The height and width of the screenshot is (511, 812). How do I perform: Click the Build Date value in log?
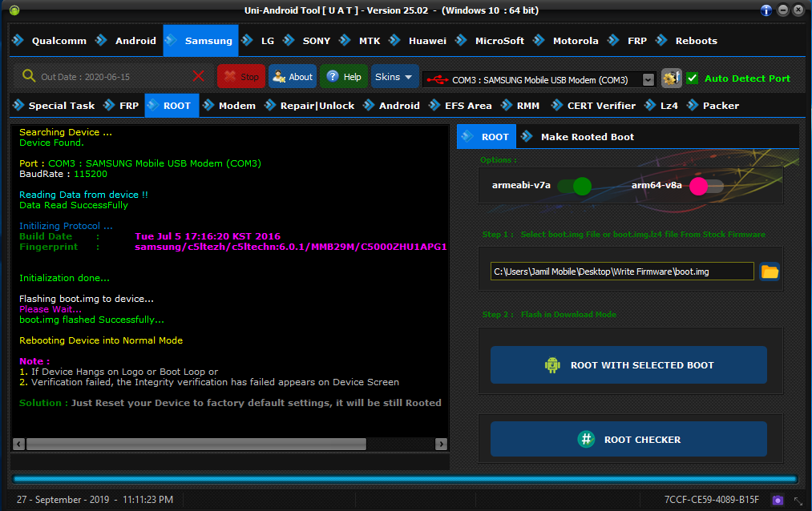pyautogui.click(x=208, y=236)
